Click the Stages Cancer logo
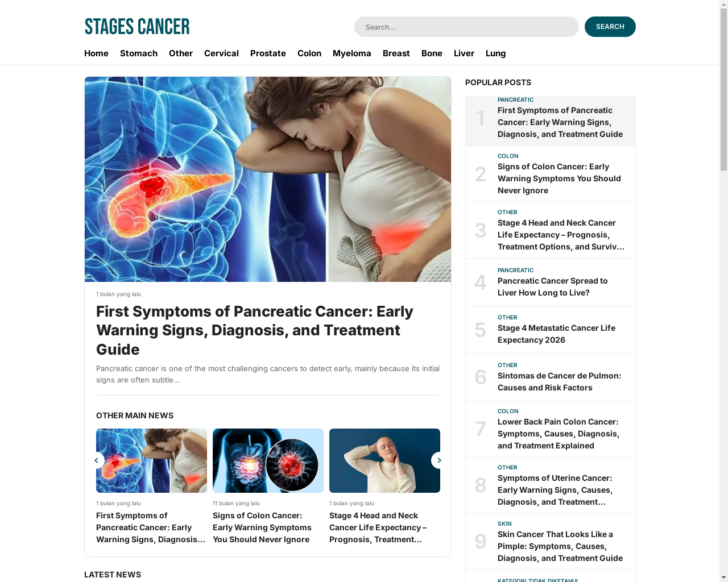The width and height of the screenshot is (728, 582). coord(137,27)
